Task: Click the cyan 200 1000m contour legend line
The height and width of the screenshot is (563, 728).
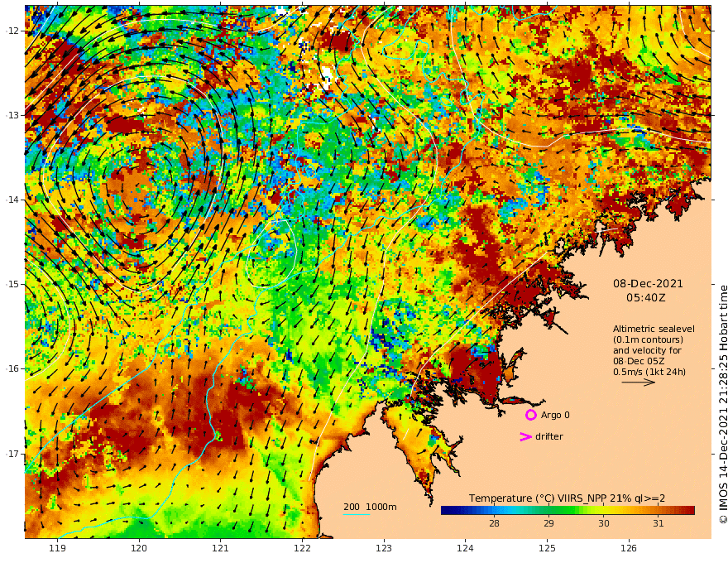Action: click(357, 514)
